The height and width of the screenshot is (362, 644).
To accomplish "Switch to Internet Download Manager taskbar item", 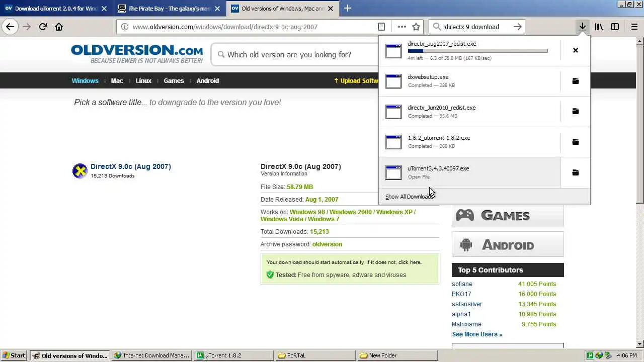I will (x=151, y=355).
